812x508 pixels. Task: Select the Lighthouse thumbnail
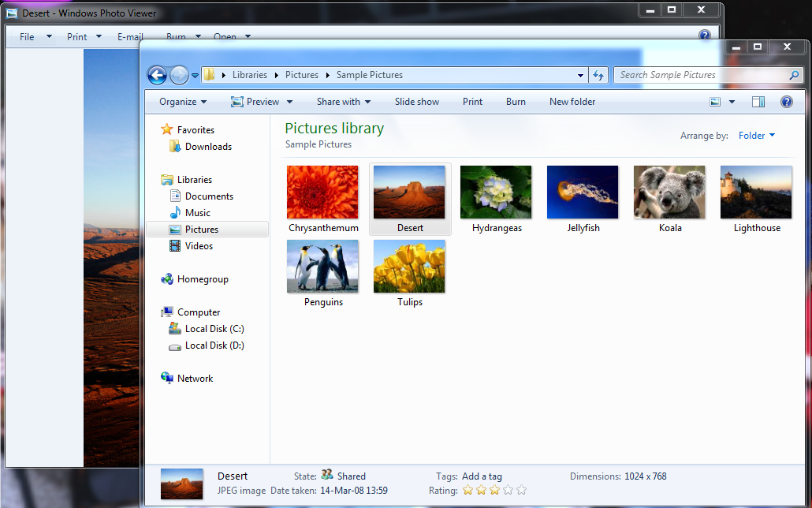coord(756,192)
